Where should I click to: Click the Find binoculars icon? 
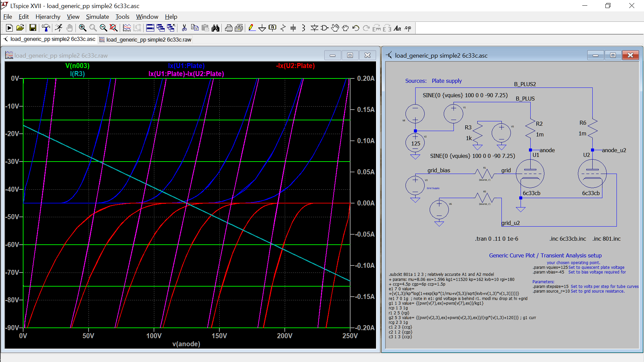pos(215,28)
